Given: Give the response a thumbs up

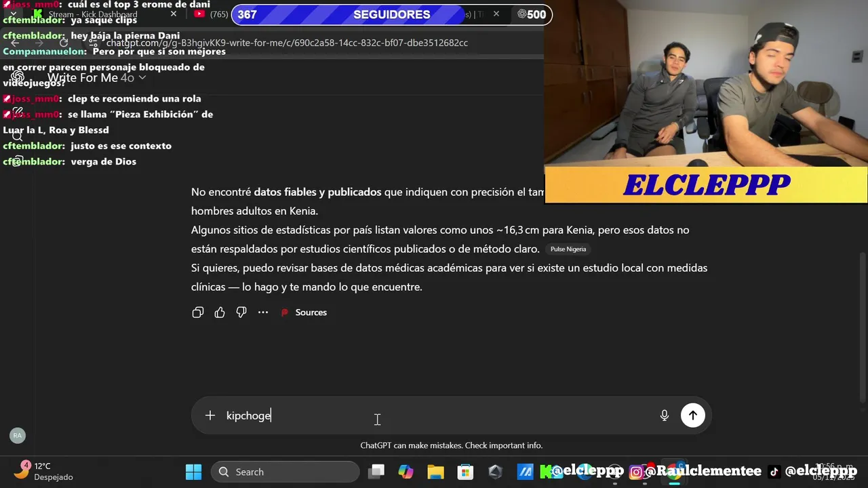Looking at the screenshot, I should (x=220, y=312).
